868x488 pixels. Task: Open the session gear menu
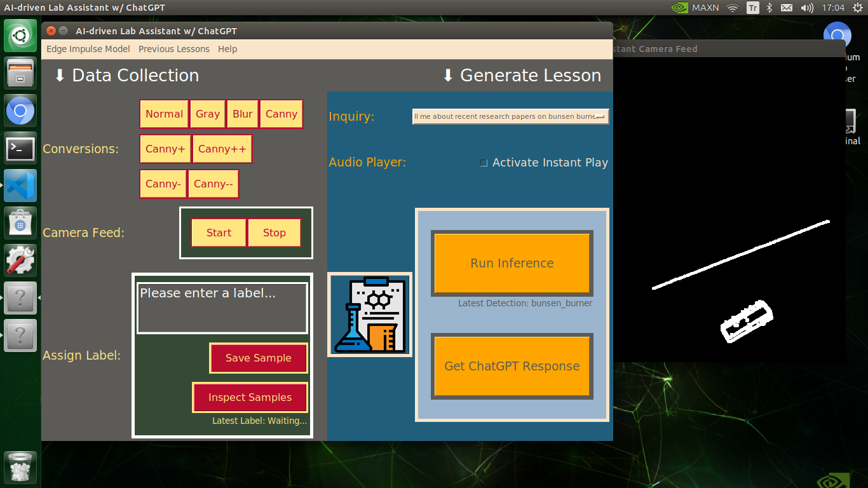[x=857, y=8]
